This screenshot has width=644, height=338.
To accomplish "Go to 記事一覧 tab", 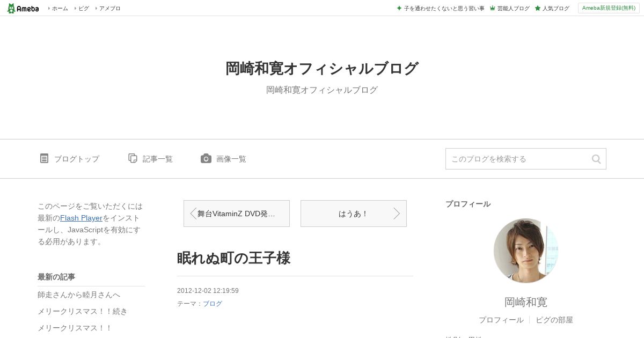I will [x=157, y=159].
